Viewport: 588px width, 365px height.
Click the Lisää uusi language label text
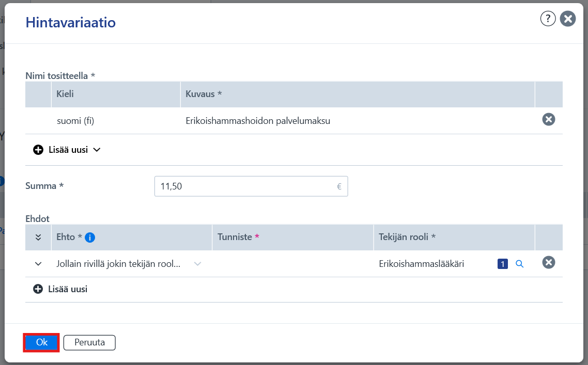click(68, 150)
